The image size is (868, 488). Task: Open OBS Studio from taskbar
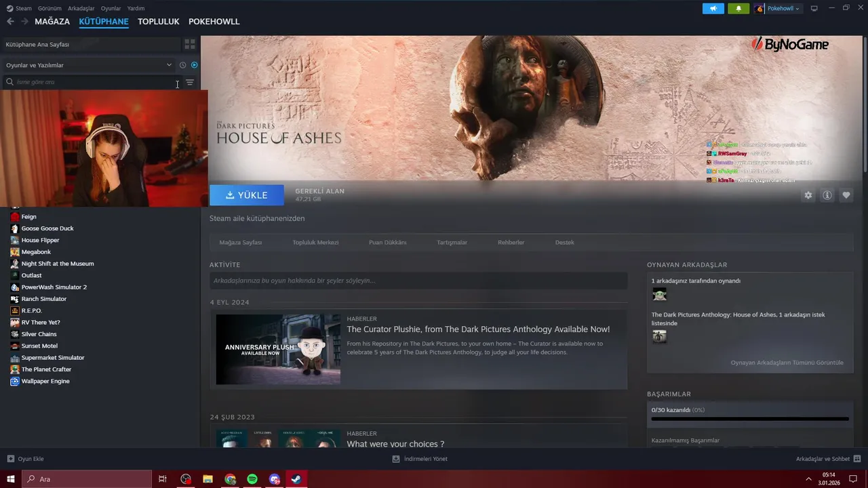click(186, 479)
